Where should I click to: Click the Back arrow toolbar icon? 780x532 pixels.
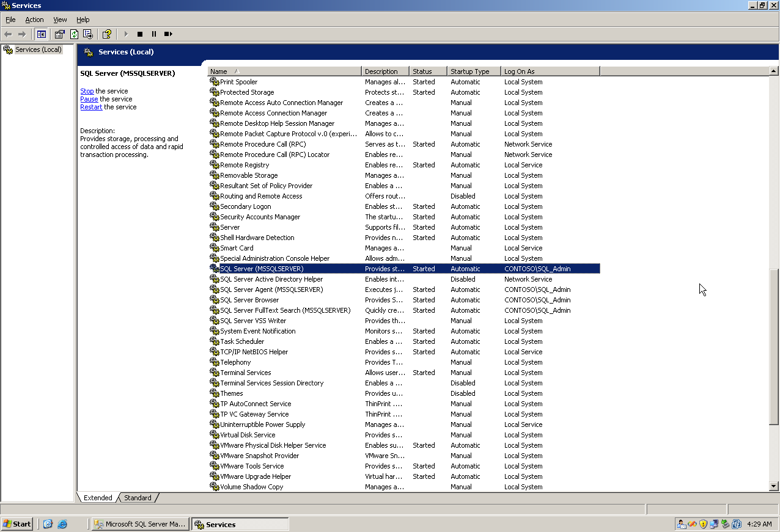[x=8, y=34]
